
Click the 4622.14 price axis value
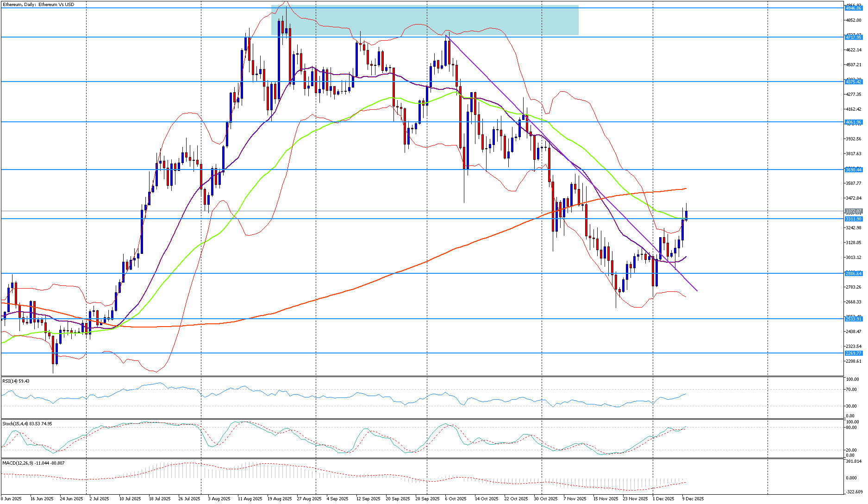854,50
